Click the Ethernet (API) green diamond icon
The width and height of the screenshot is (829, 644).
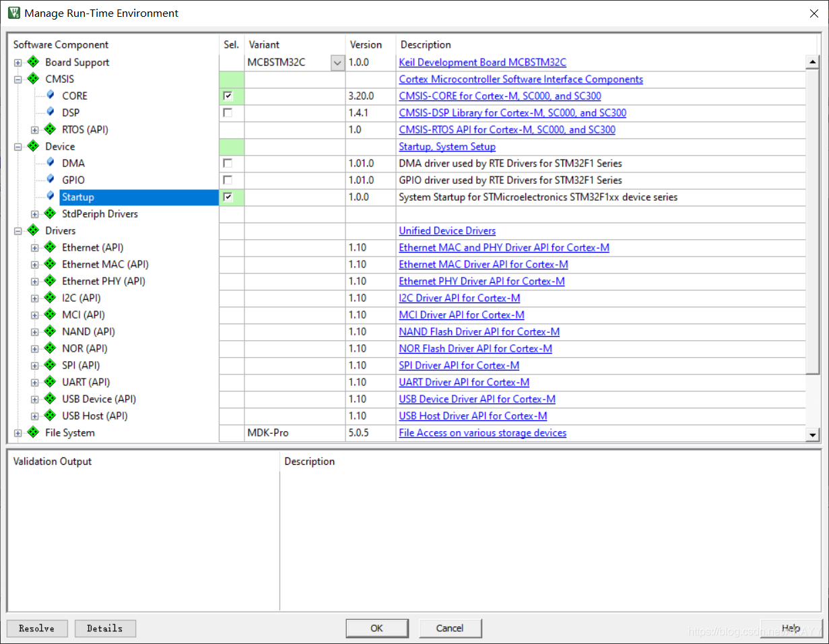coord(51,247)
